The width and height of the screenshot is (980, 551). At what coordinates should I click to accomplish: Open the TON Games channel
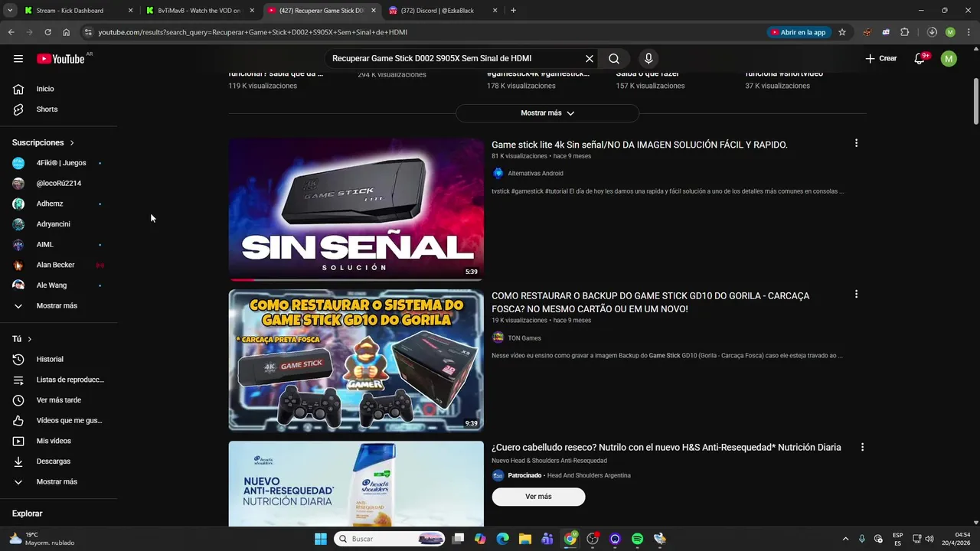(x=524, y=338)
